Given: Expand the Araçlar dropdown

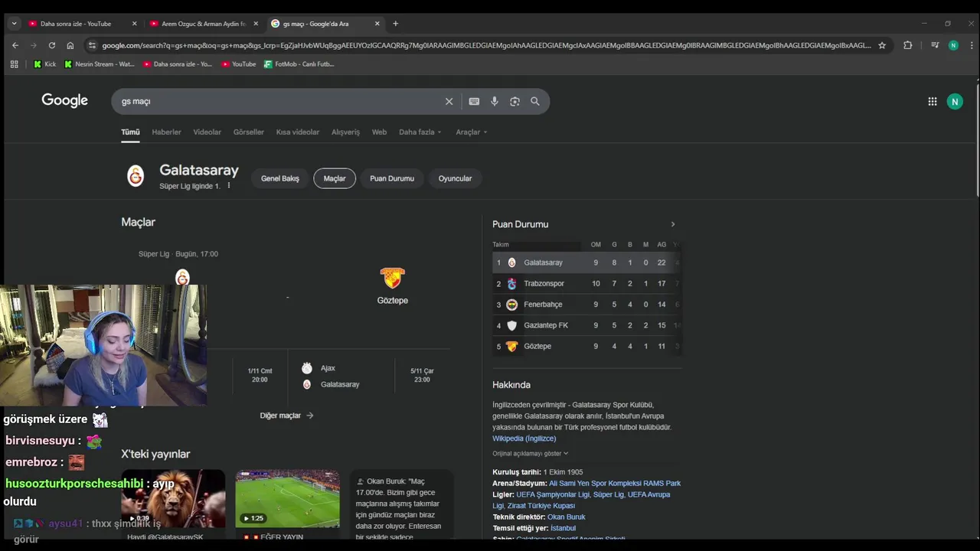Looking at the screenshot, I should [x=471, y=132].
